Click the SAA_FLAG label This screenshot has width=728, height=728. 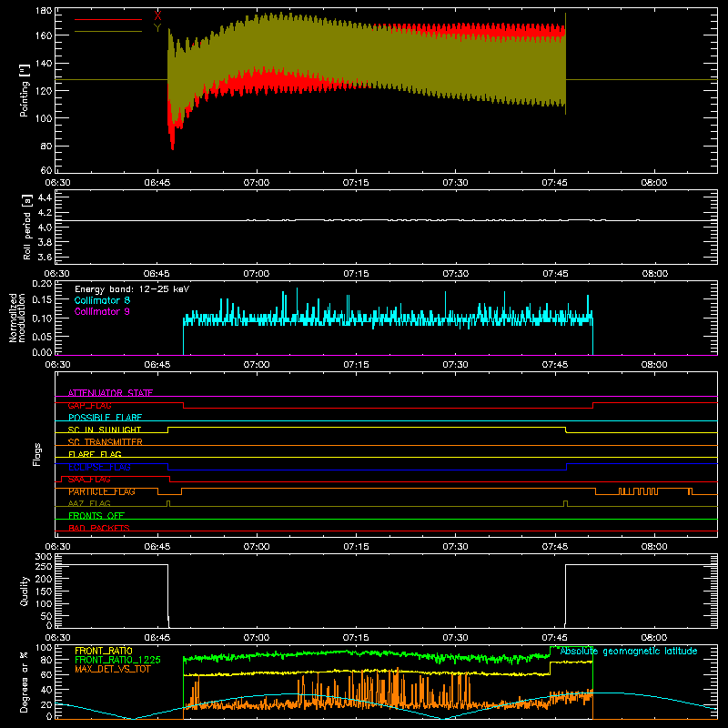click(x=89, y=480)
